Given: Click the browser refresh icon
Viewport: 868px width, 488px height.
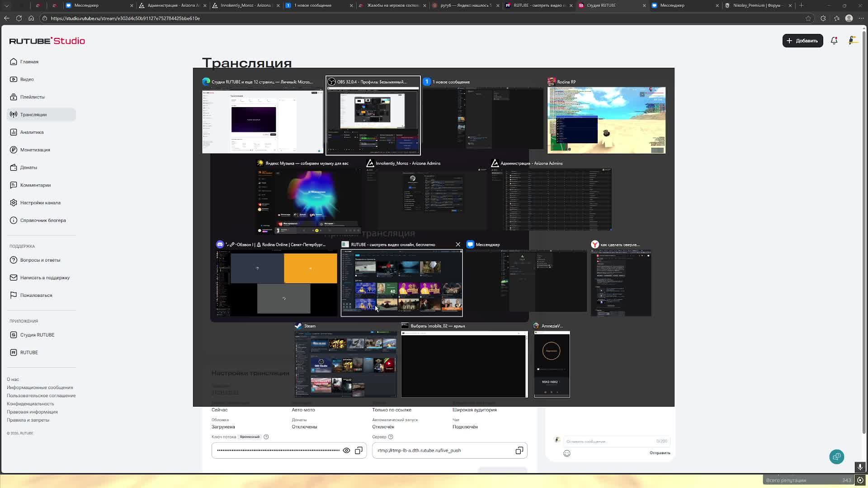Looking at the screenshot, I should [19, 18].
